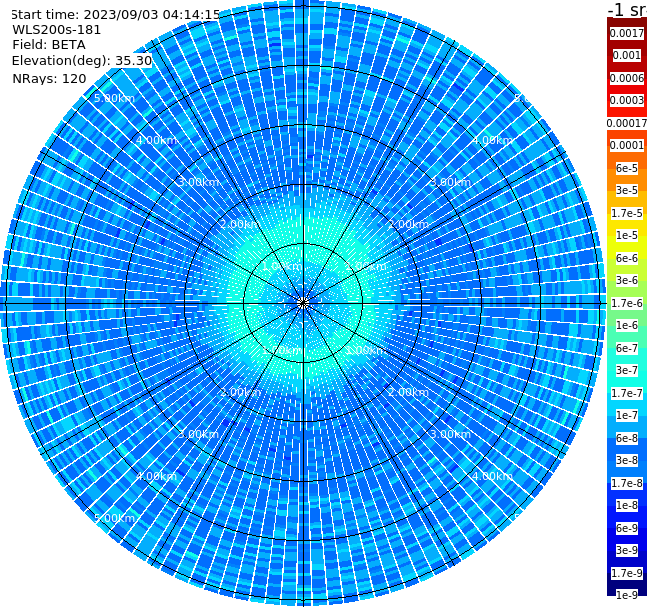This screenshot has width=647, height=607.
Task: Select the 0.0001 color bar label
Action: point(627,145)
